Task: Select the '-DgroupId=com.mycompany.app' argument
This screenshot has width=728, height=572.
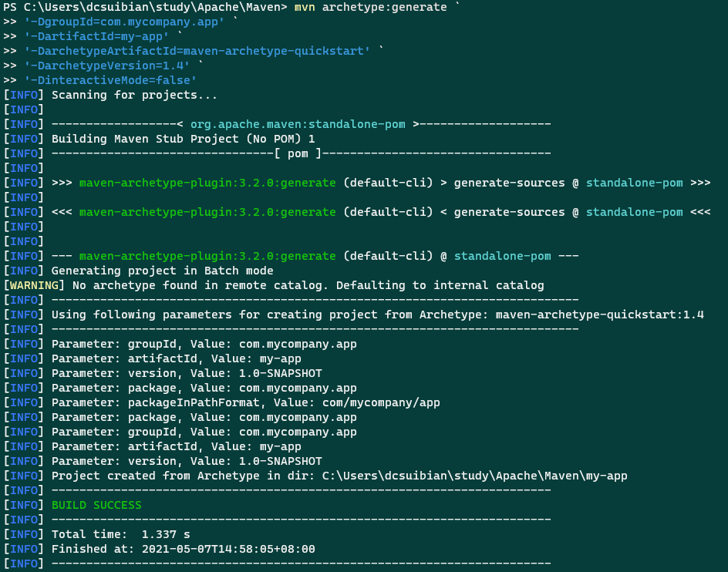Action: click(x=124, y=22)
